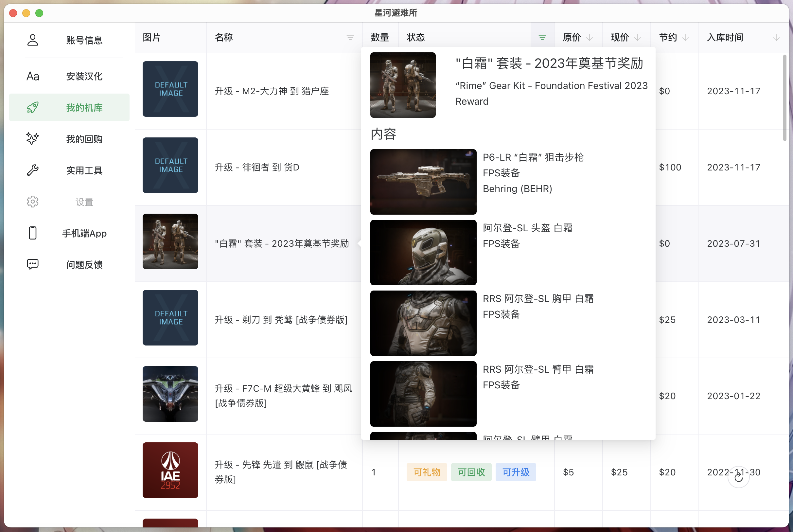Open 账号信息 menu item
This screenshot has width=793, height=532.
[70, 40]
